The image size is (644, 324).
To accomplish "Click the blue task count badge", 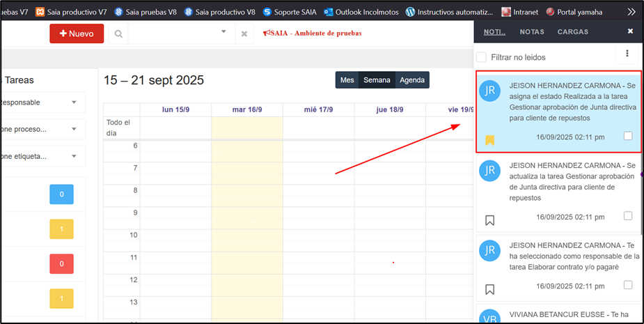I will click(61, 194).
